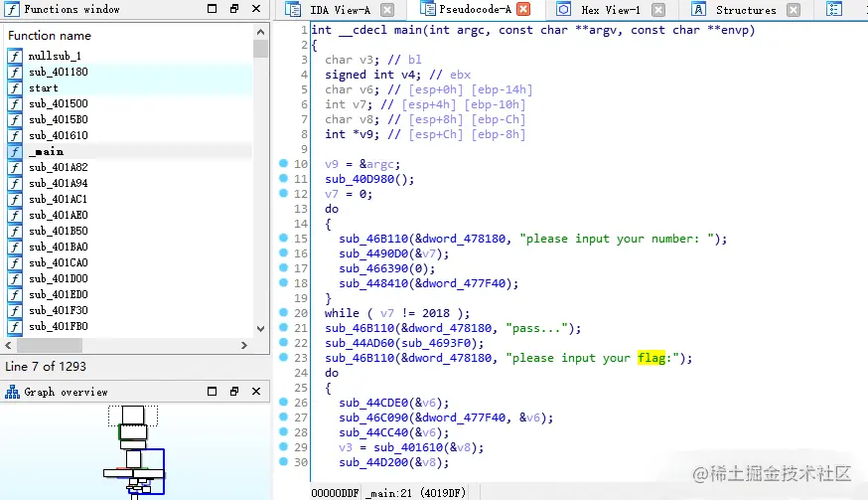Click function icon beside sub_401AC1
Screen dimensions: 868x500
point(15,200)
